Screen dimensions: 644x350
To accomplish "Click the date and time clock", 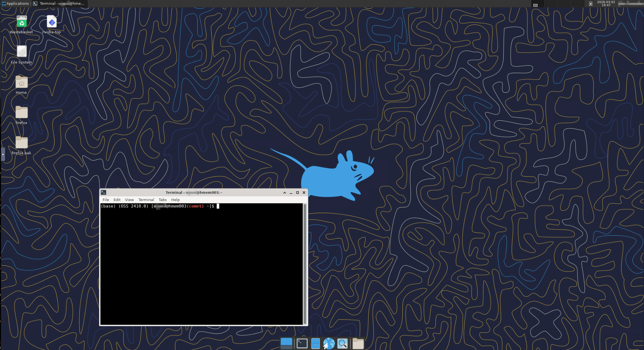I will 606,4.
